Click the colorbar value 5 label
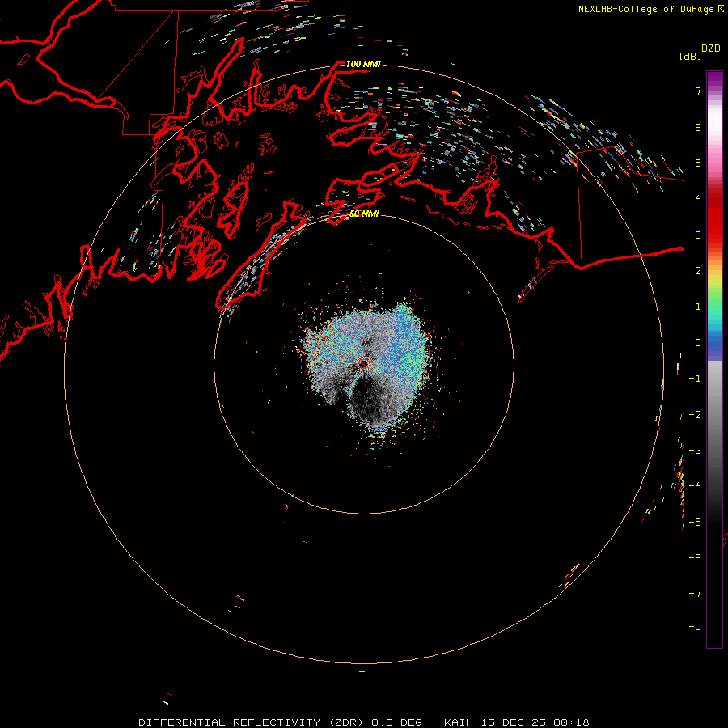This screenshot has width=728, height=728. tap(698, 163)
